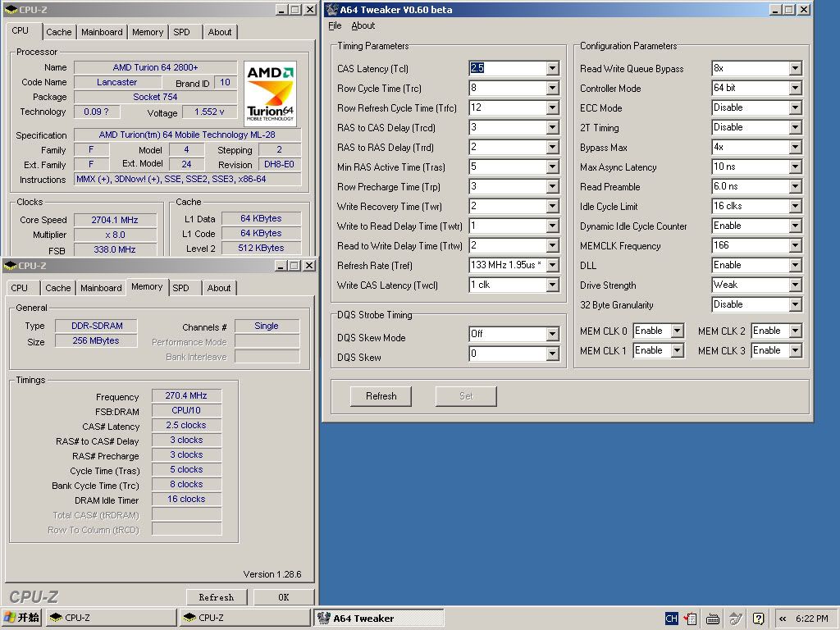Screen dimensions: 840x630
Task: Click the top CPU-Z window title icon
Action: coord(10,10)
